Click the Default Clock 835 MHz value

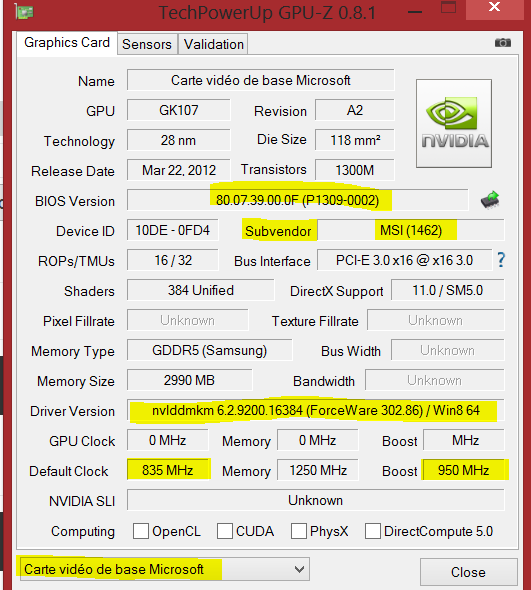point(168,470)
